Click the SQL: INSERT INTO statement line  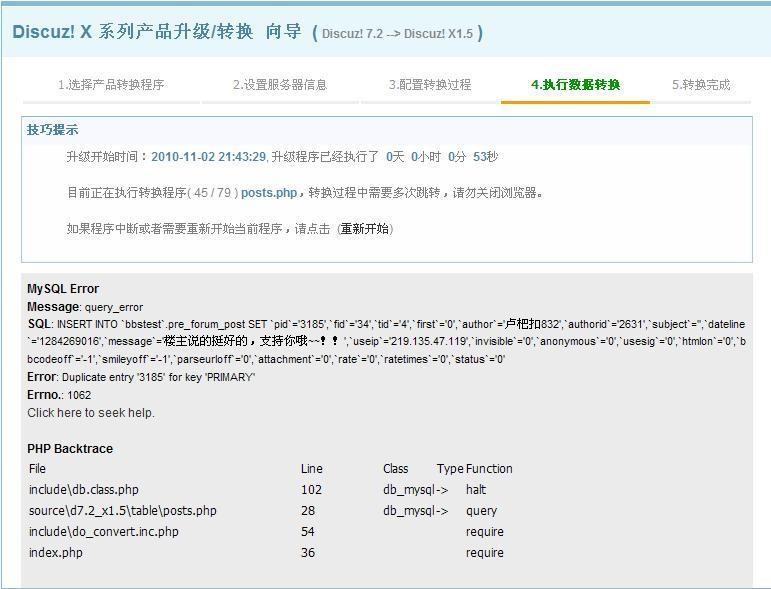[x=386, y=342]
